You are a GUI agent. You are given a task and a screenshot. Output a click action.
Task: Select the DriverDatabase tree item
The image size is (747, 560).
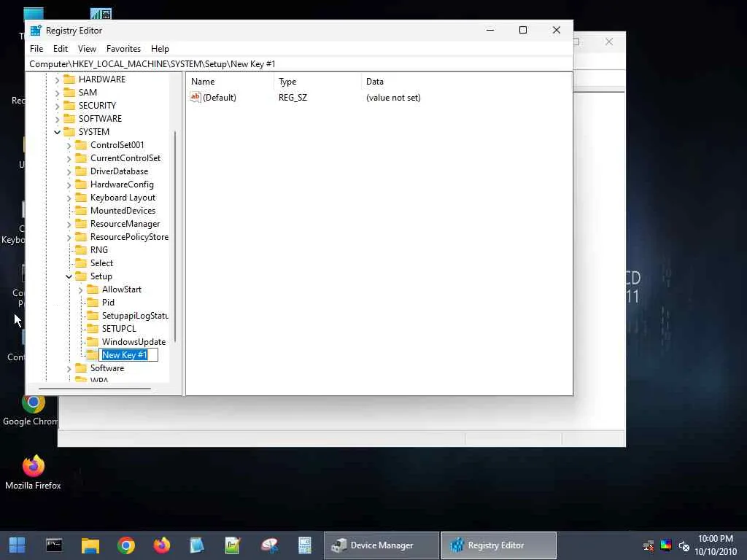click(x=119, y=171)
